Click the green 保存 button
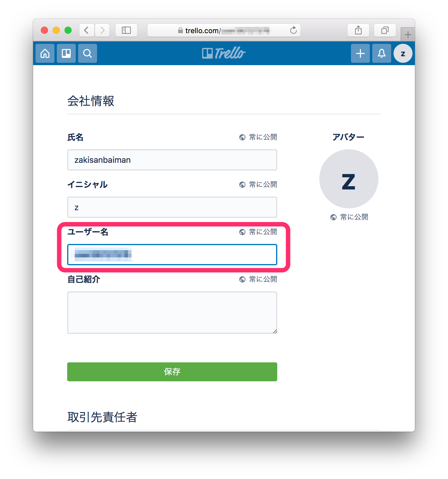 (172, 372)
